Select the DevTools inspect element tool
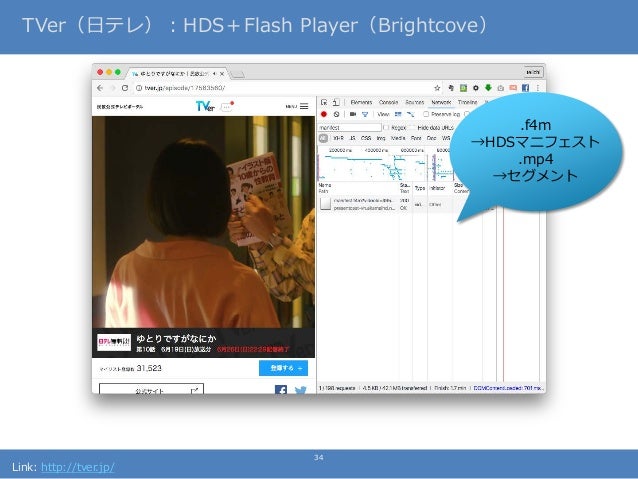Image resolution: width=638 pixels, height=479 pixels. click(324, 102)
